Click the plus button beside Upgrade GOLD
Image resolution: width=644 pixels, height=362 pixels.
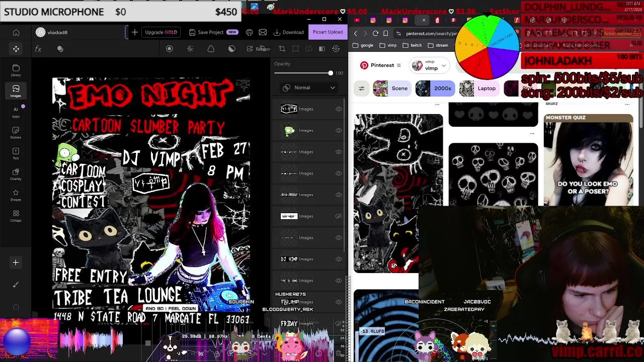[135, 32]
